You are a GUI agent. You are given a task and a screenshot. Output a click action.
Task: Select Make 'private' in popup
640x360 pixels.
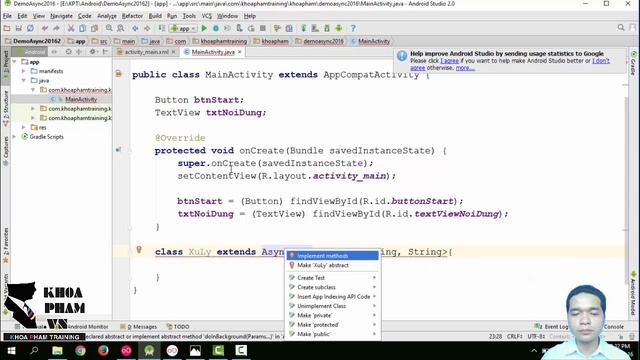pos(333,316)
